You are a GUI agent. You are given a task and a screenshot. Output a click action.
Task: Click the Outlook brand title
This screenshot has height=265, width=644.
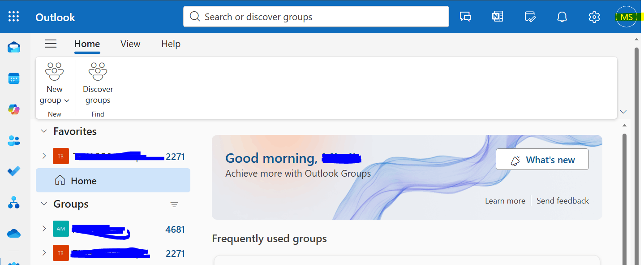pos(55,17)
